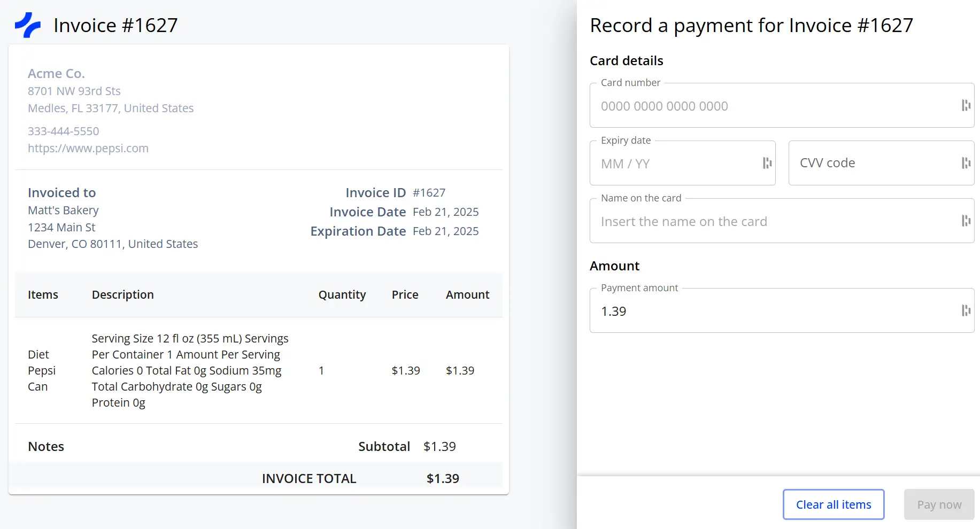Open the pepsi.com website link
980x529 pixels.
pyautogui.click(x=88, y=148)
